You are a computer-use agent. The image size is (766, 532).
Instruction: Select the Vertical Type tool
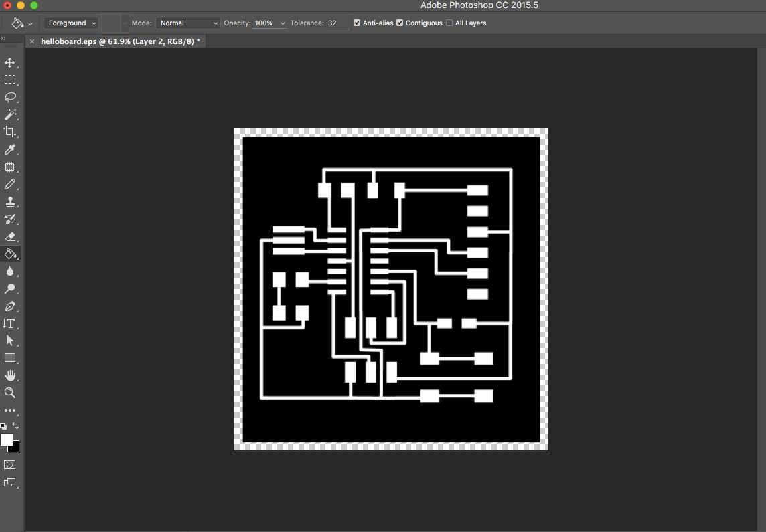[x=10, y=323]
